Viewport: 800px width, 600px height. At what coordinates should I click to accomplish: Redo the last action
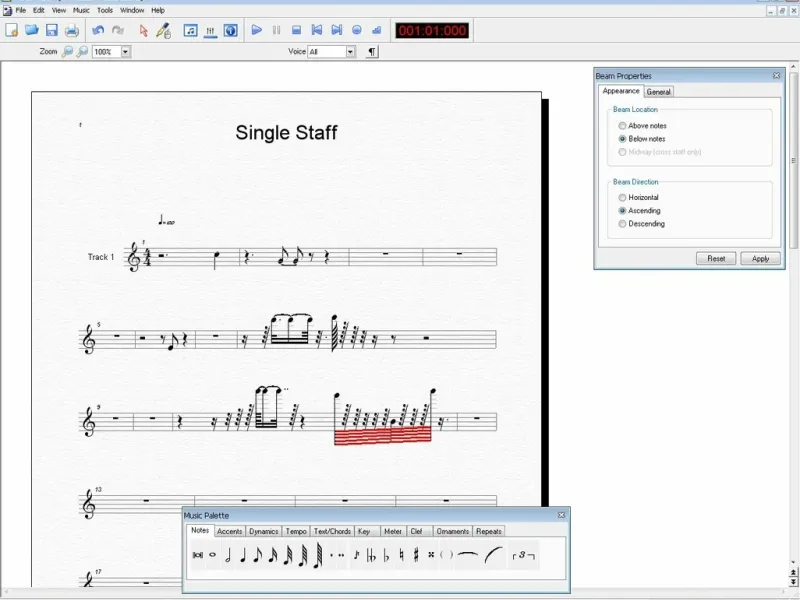[x=118, y=31]
